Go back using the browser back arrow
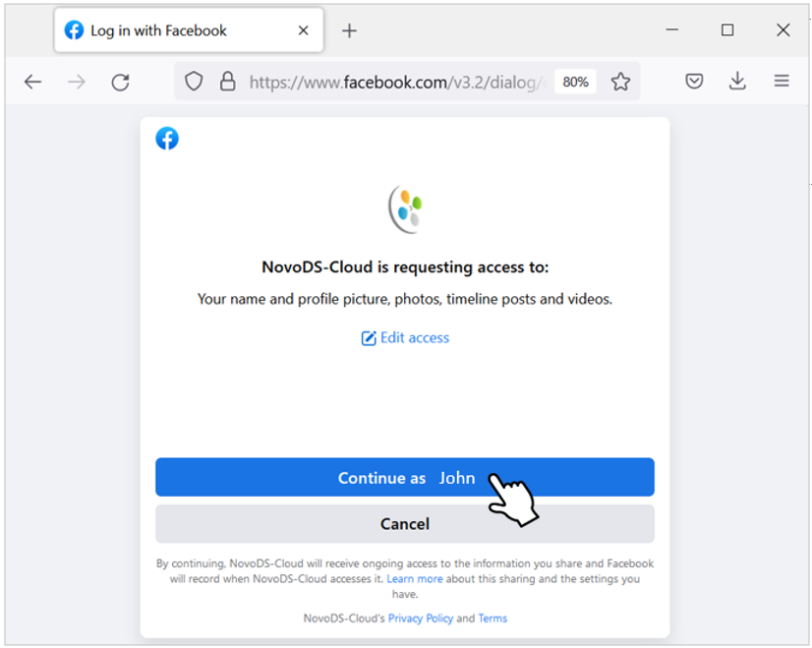Image resolution: width=812 pixels, height=648 pixels. 32,82
